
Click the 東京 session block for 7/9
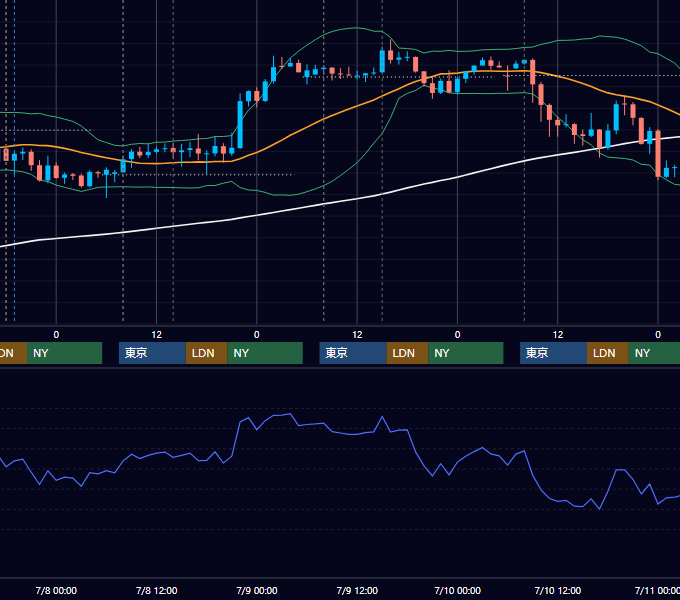[353, 353]
